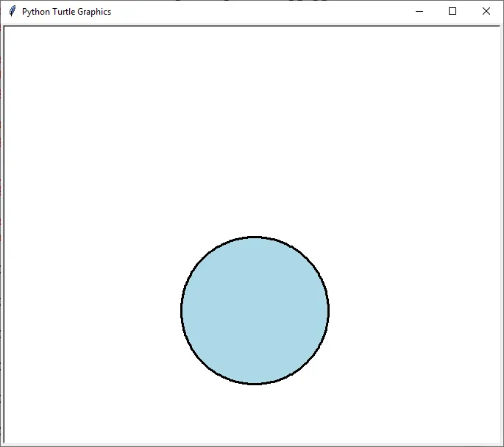Click the light blue filled circle
The height and width of the screenshot is (447, 504).
pos(255,310)
